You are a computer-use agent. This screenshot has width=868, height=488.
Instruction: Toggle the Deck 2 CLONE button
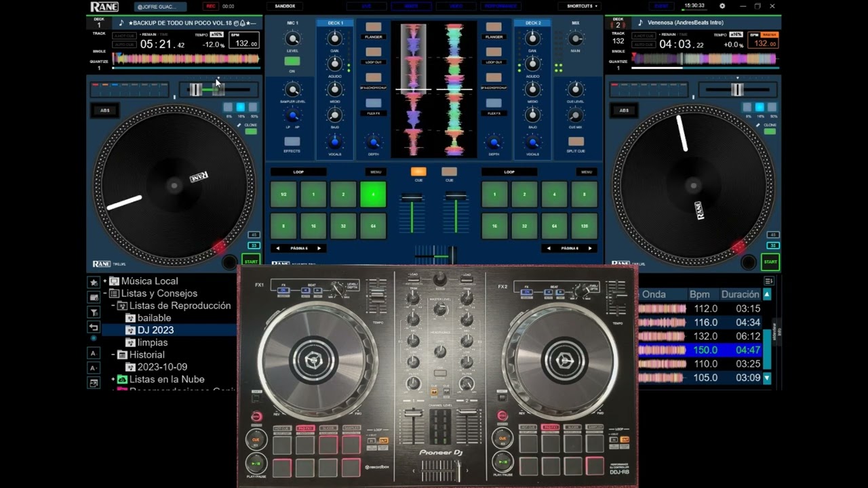(770, 131)
